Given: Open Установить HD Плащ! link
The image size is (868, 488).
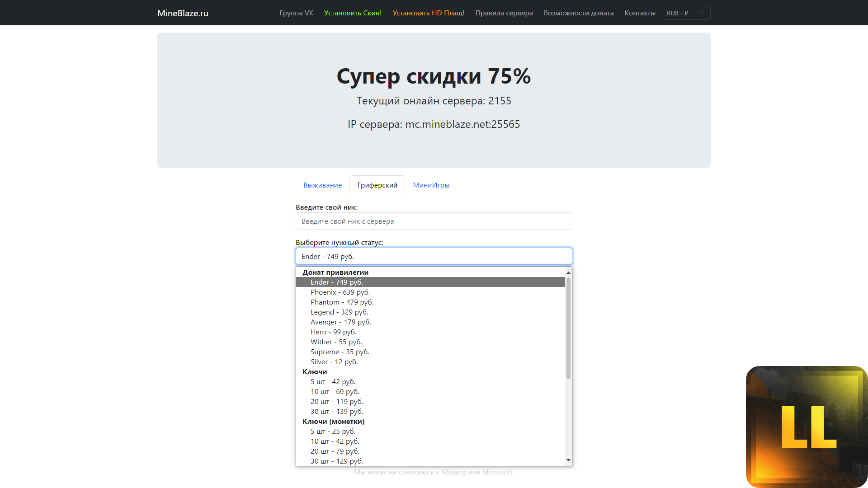Looking at the screenshot, I should 428,13.
